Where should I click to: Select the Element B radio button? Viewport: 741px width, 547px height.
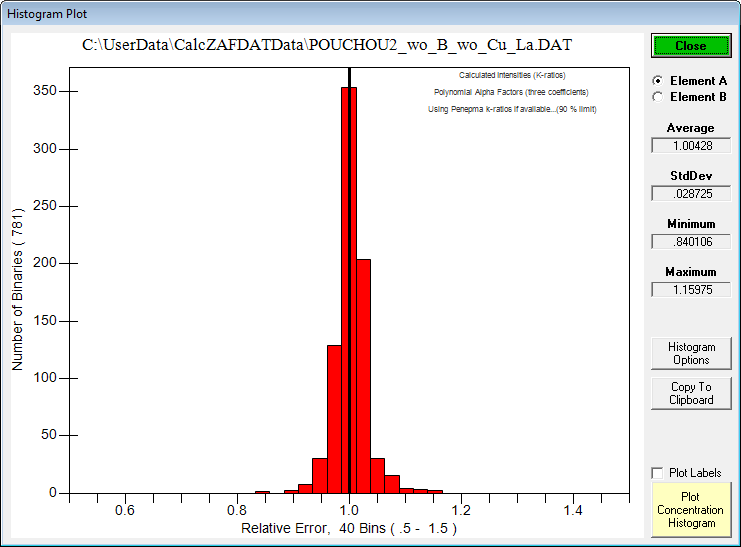(x=657, y=97)
